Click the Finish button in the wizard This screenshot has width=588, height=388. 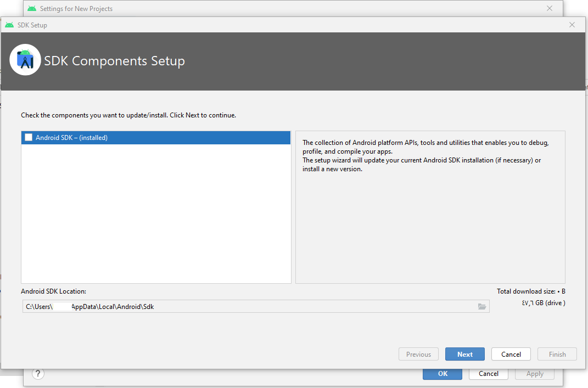click(557, 354)
